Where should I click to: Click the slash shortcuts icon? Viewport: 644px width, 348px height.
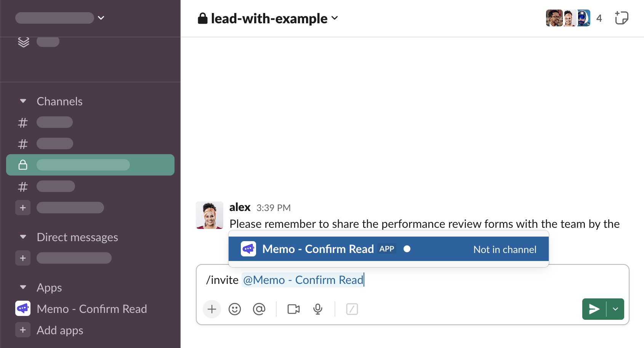pos(352,309)
